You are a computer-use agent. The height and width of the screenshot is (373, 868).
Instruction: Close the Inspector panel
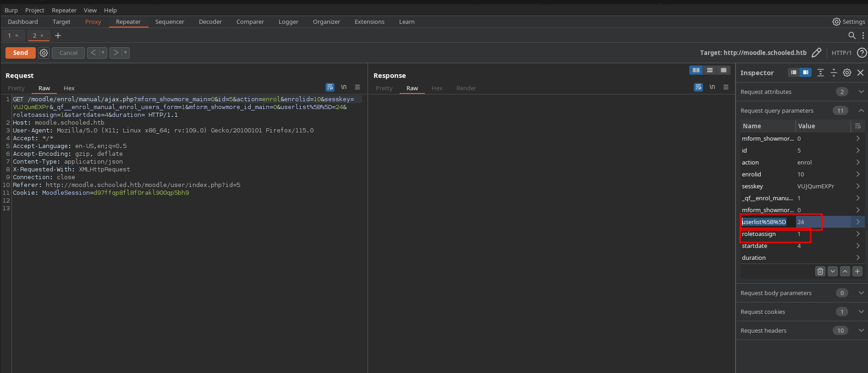pos(861,72)
